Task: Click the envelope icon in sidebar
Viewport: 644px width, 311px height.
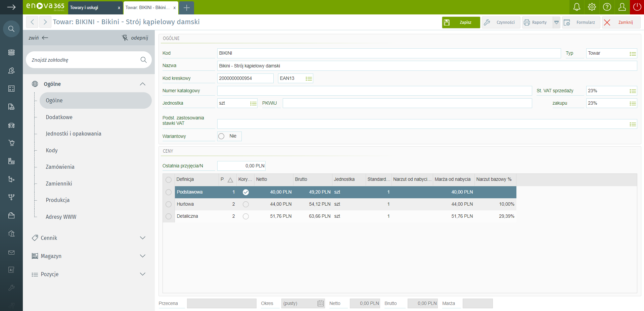Action: pos(11,252)
